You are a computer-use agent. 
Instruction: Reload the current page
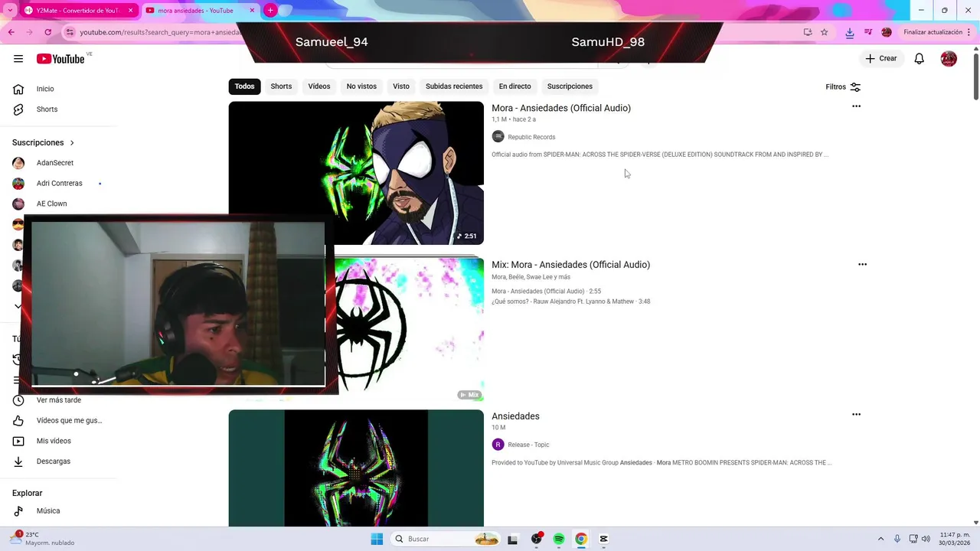[x=48, y=32]
